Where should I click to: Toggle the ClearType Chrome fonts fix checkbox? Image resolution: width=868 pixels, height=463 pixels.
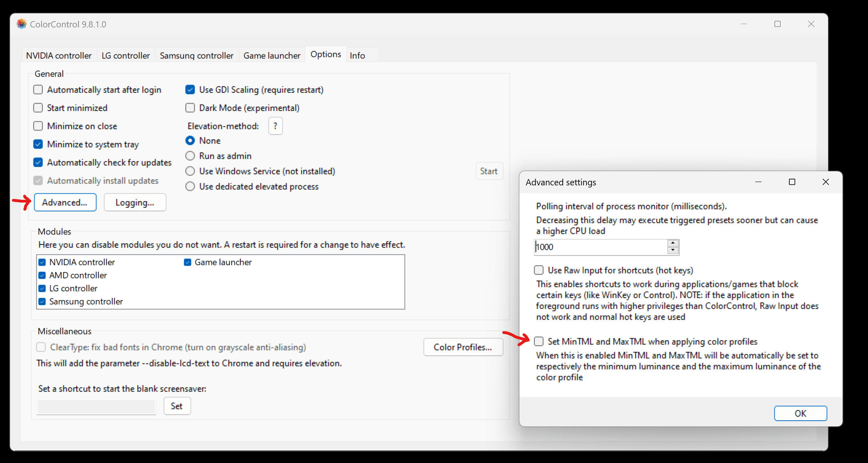pos(41,347)
